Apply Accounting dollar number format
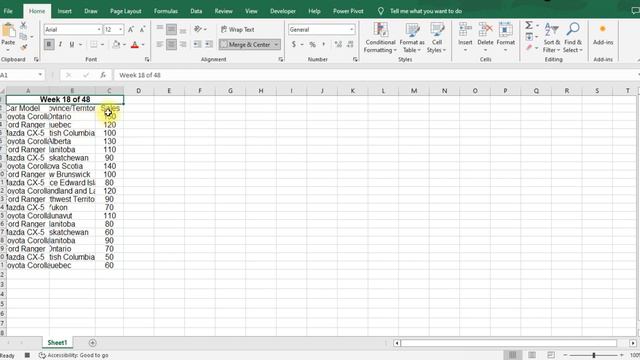Viewport: 640px width, 360px height. 293,44
